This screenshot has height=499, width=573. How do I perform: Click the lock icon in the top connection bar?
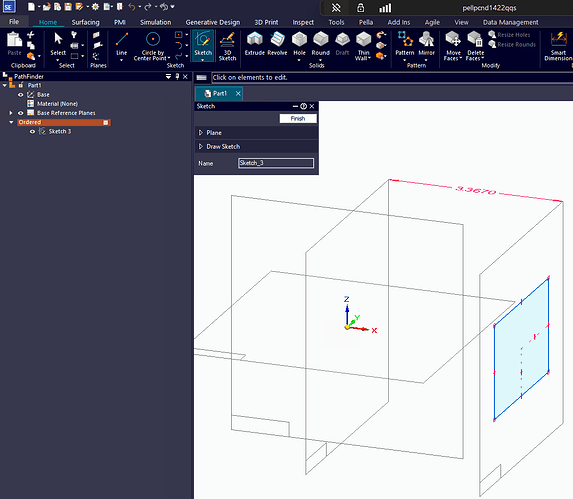coord(360,8)
